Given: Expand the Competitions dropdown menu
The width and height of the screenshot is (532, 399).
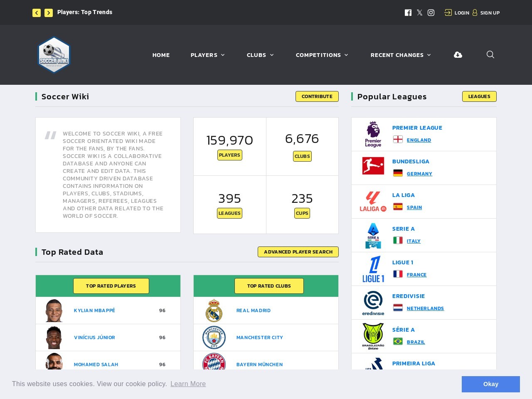Looking at the screenshot, I should [322, 55].
